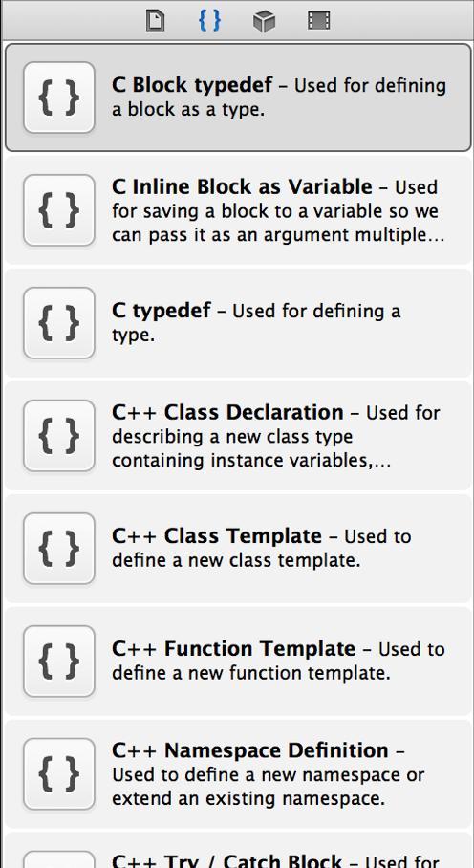
Task: Click the C++ Namespace Definition snippet icon
Action: (59, 774)
